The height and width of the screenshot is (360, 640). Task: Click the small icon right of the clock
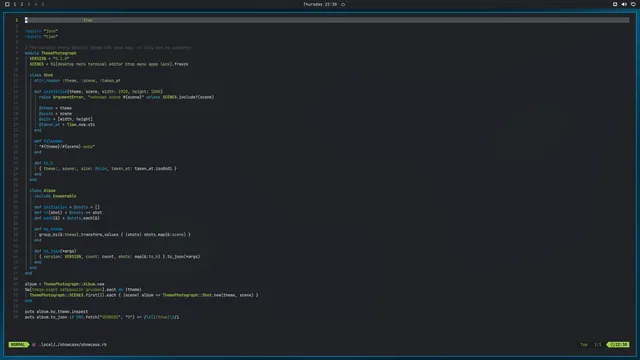click(x=343, y=4)
